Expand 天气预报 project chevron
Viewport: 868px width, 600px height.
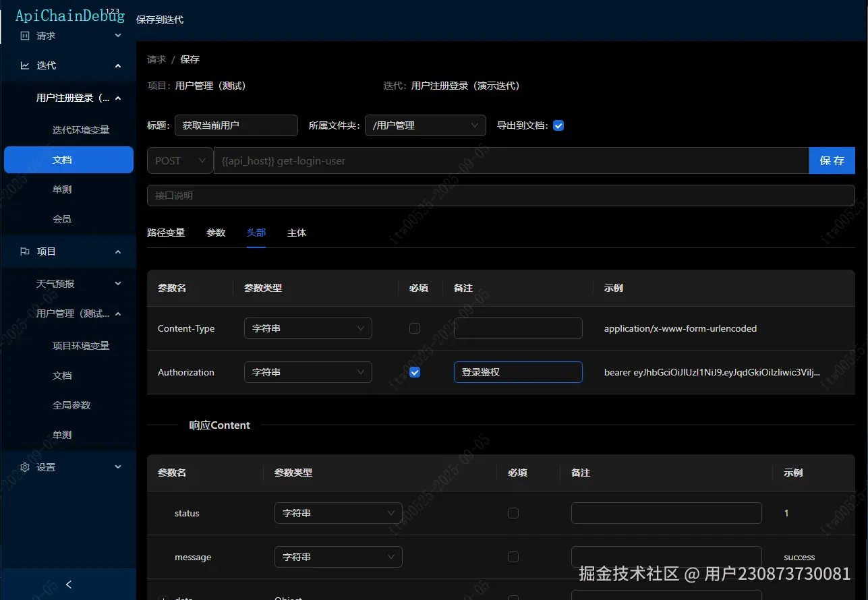118,284
